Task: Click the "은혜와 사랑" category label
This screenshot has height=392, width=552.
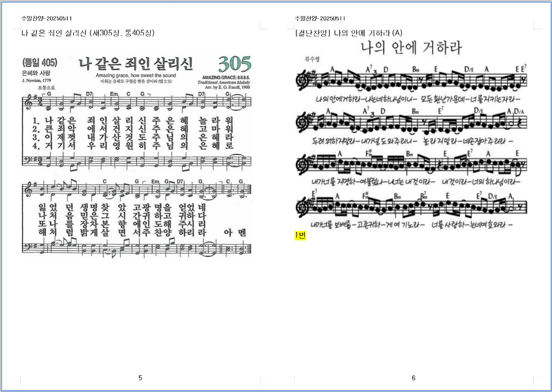Action: pos(36,73)
